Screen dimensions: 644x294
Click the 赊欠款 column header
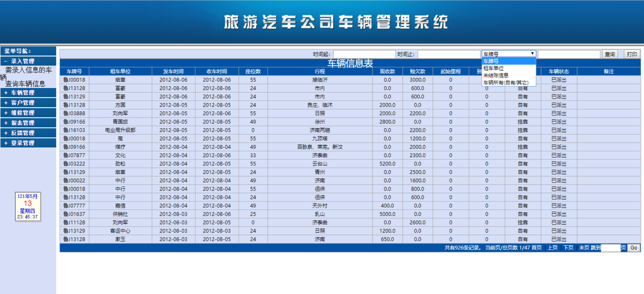tap(418, 71)
